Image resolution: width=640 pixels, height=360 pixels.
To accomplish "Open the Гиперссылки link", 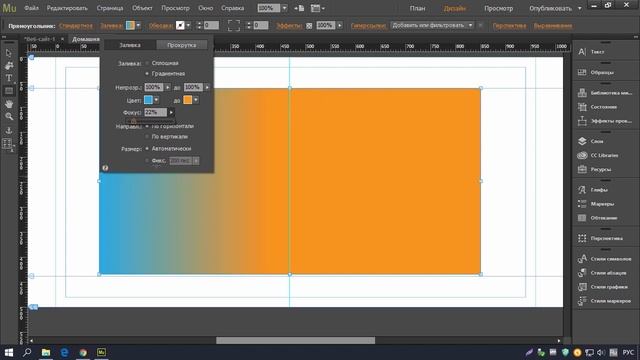I will click(x=368, y=26).
